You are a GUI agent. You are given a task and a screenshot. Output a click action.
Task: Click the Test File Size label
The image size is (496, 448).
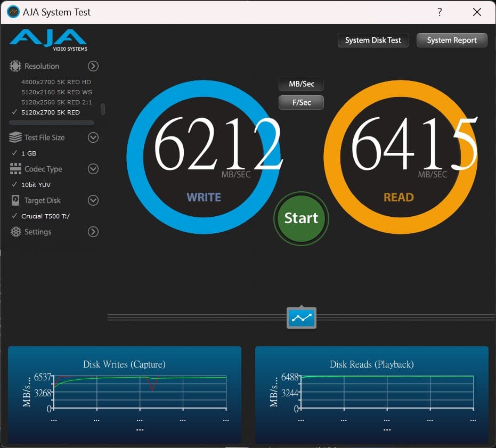(45, 137)
